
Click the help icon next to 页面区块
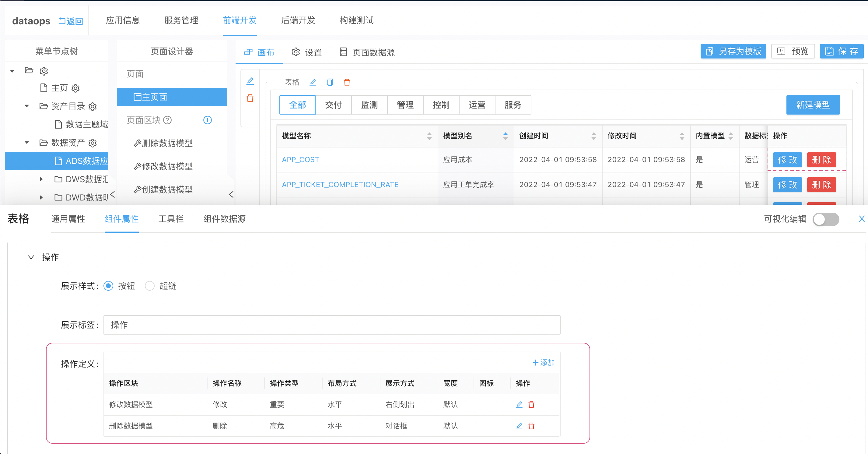[x=167, y=120]
